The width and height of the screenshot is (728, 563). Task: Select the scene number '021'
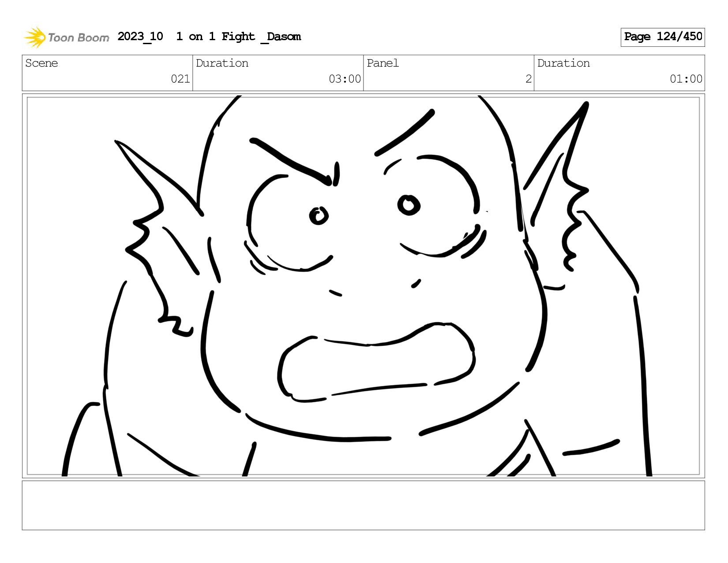(180, 79)
